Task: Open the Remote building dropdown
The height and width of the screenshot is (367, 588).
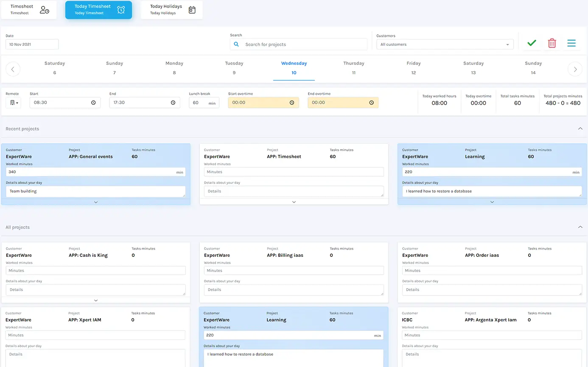Action: pyautogui.click(x=14, y=103)
